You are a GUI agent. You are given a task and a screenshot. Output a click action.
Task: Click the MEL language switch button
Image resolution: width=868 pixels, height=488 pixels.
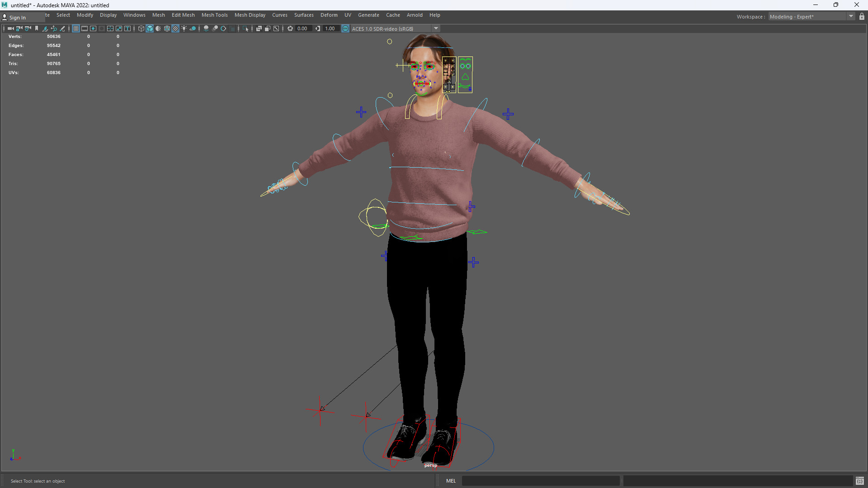click(451, 481)
